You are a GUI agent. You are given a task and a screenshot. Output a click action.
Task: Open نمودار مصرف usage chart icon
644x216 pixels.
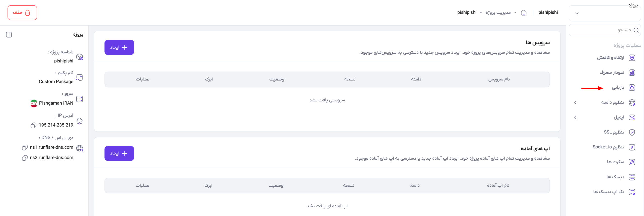point(632,73)
